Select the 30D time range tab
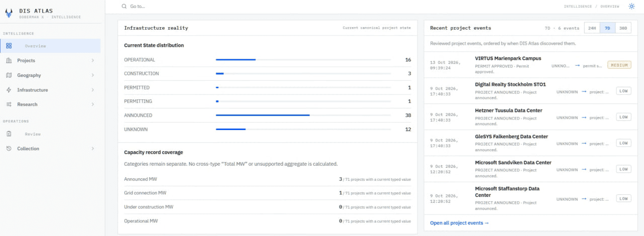This screenshot has height=236, width=644. [623, 28]
